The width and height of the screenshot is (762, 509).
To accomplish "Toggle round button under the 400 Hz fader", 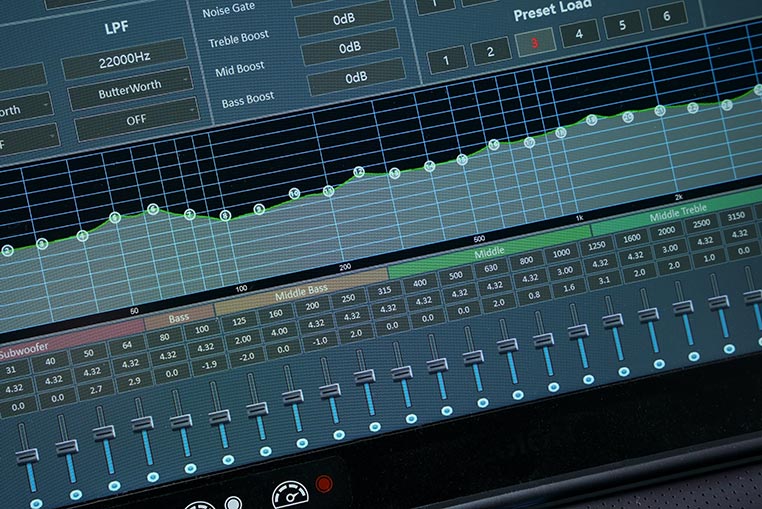I will coord(447,411).
